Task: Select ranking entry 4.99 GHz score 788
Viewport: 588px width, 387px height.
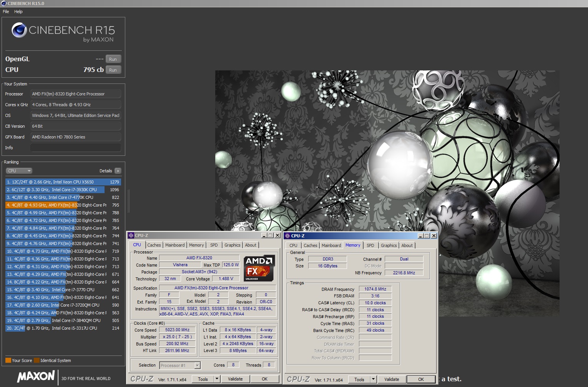Action: (63, 213)
